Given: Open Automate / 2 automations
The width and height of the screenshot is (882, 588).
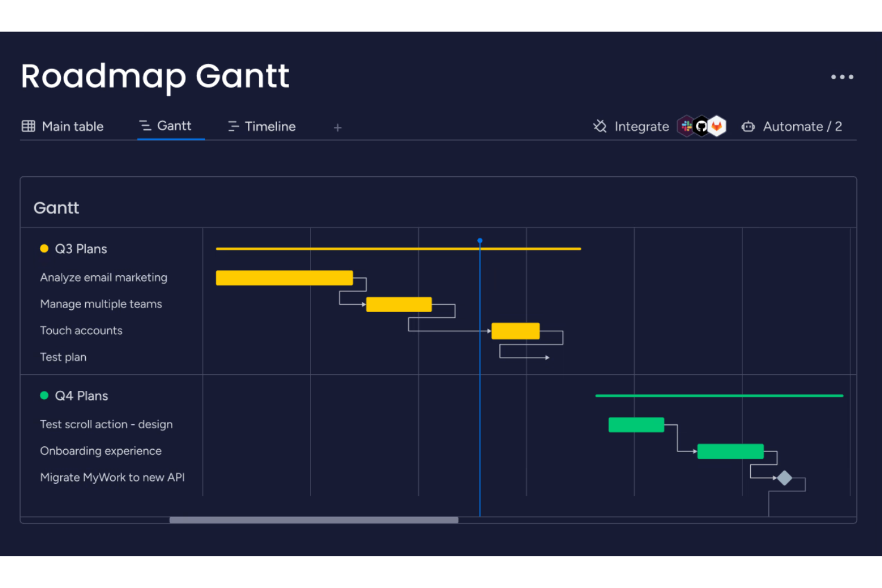Looking at the screenshot, I should 791,126.
